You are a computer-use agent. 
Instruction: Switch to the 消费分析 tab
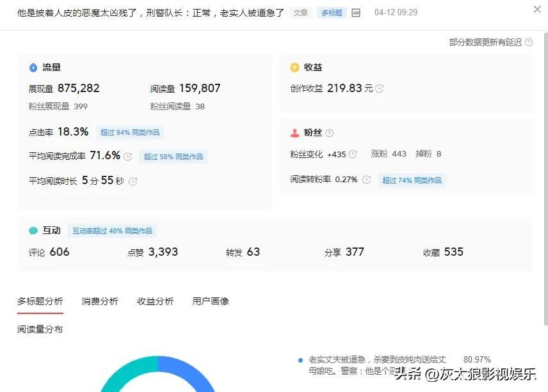pos(100,301)
